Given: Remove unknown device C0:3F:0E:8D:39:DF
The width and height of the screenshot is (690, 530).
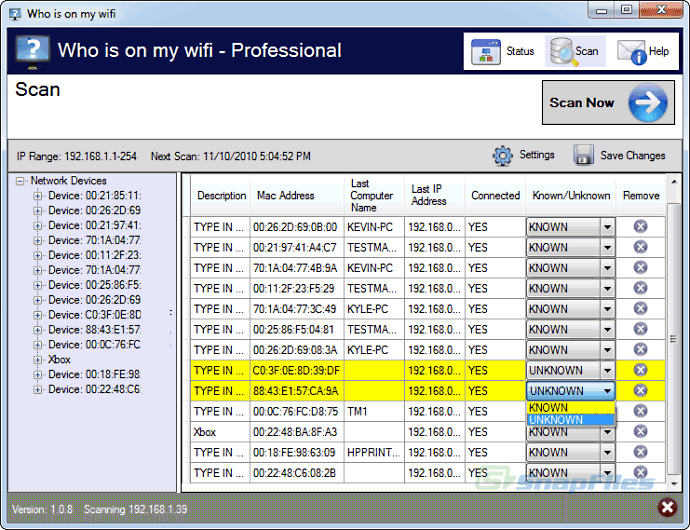Looking at the screenshot, I should 640,370.
